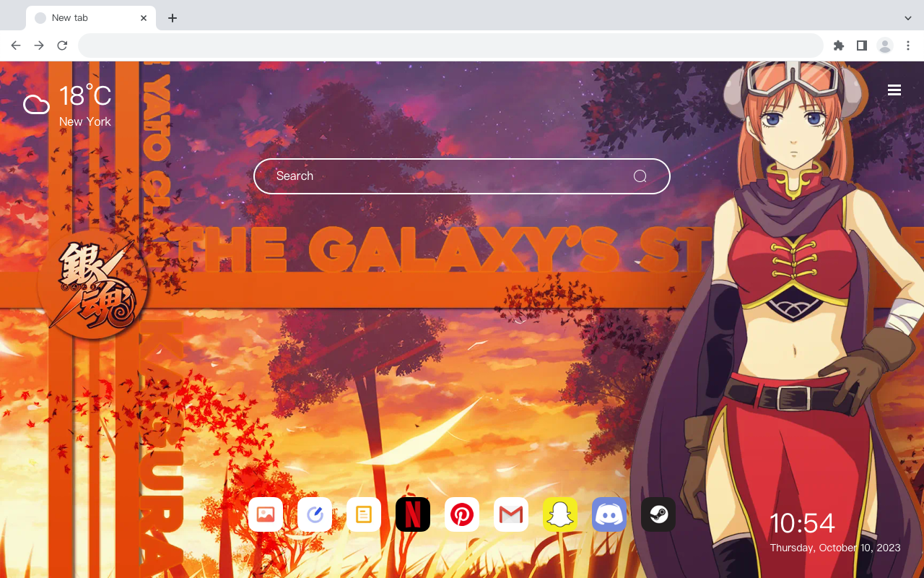The width and height of the screenshot is (924, 578).
Task: Go back with the browser arrow
Action: click(16, 46)
